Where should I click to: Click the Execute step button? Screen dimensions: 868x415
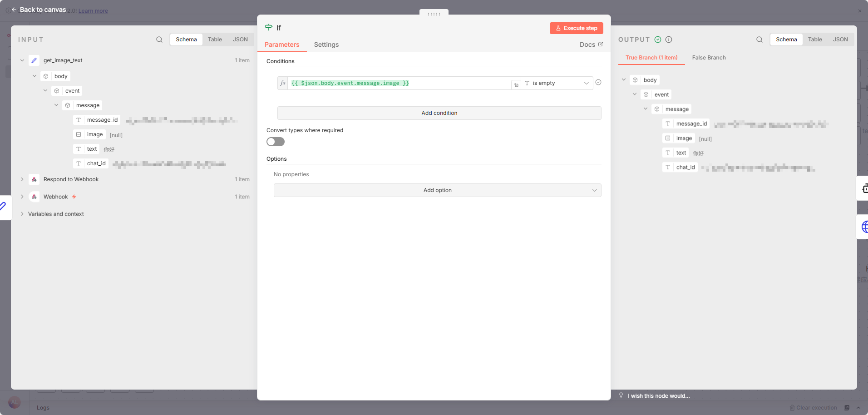point(576,28)
